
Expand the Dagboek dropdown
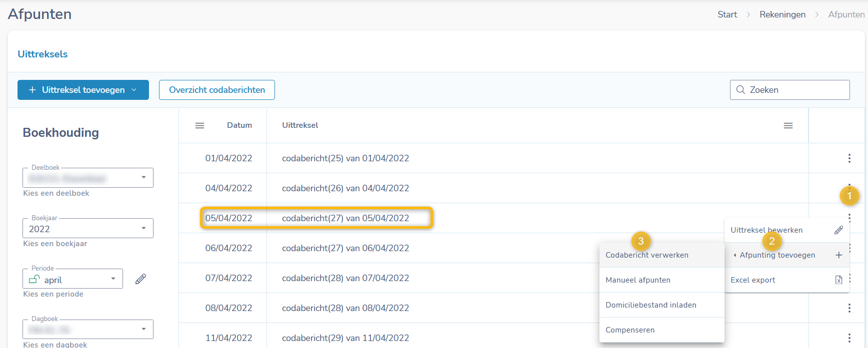click(143, 329)
